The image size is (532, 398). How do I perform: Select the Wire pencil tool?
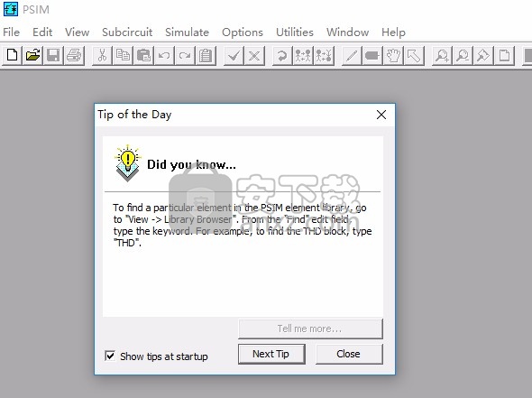(x=352, y=55)
